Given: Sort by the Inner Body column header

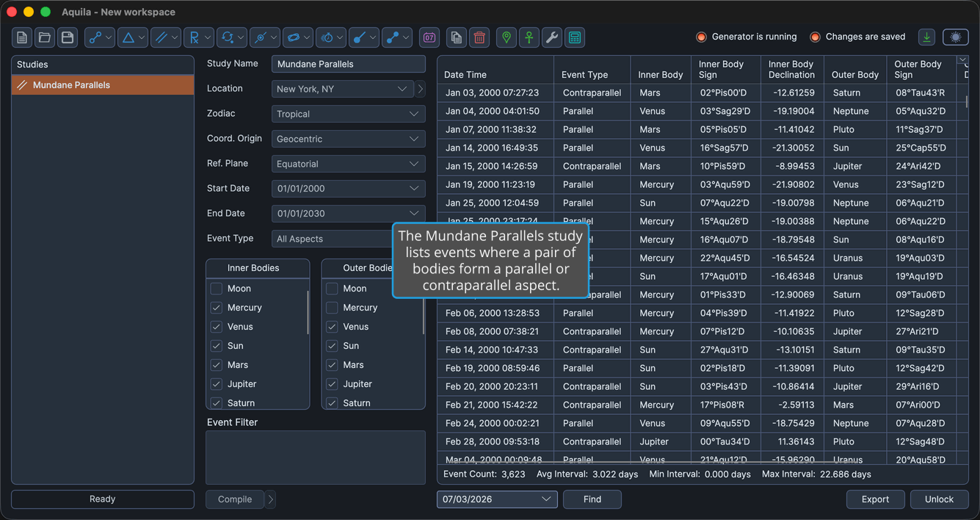Looking at the screenshot, I should click(661, 70).
